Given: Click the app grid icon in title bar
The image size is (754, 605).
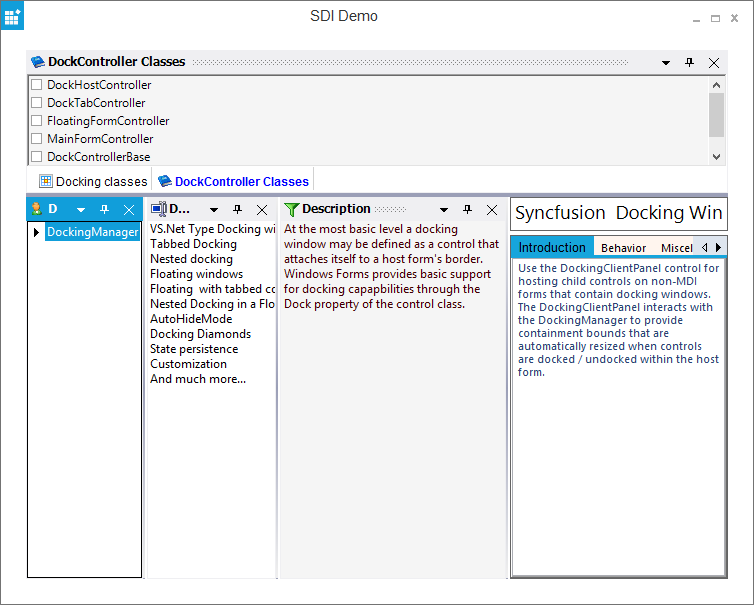Looking at the screenshot, I should point(13,17).
